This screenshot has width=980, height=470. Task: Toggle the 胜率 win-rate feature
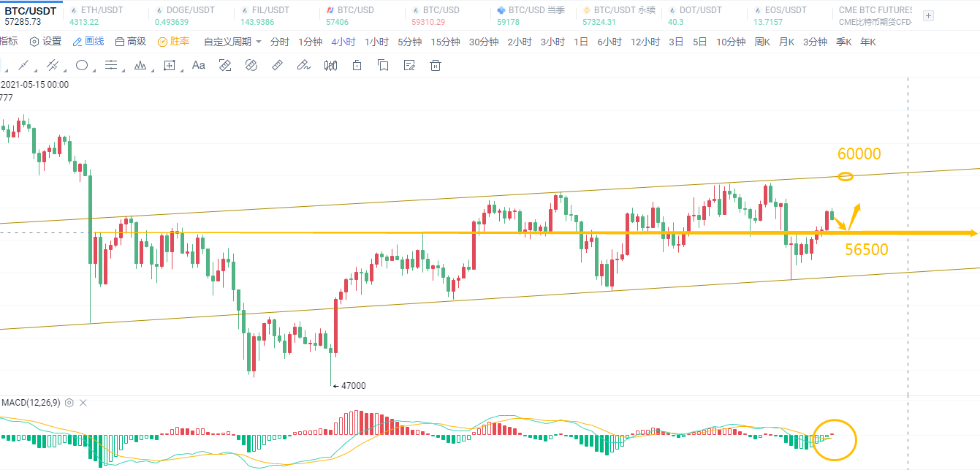pos(174,42)
